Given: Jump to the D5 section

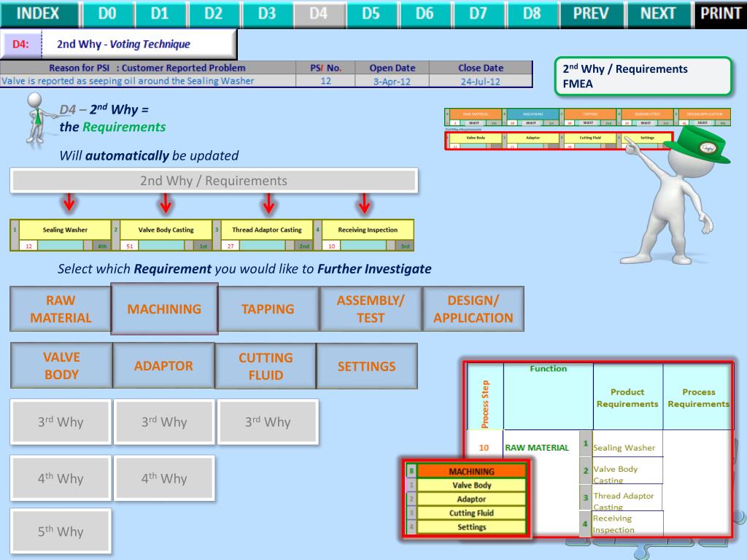Looking at the screenshot, I should click(371, 13).
